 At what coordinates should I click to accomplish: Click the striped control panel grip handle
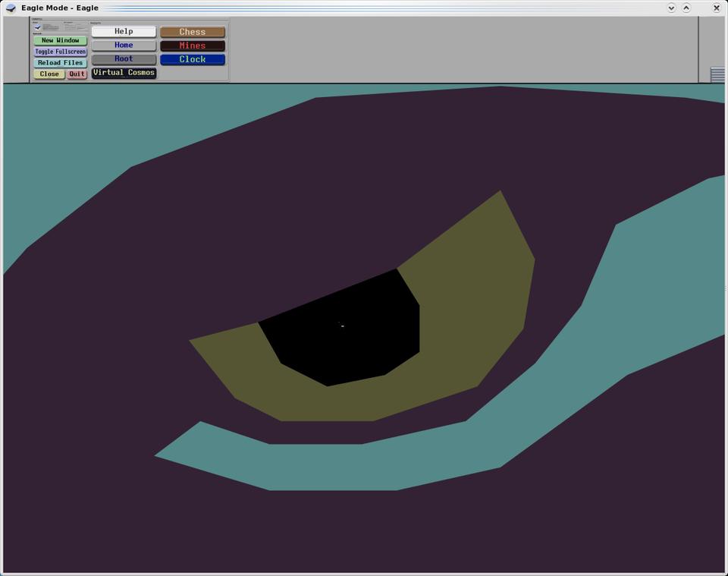[x=717, y=74]
